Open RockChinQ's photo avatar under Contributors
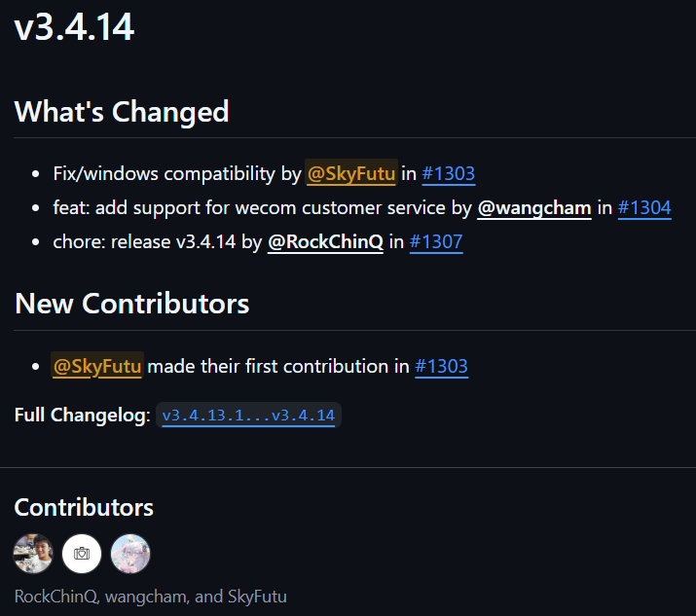This screenshot has height=616, width=696. pos(33,554)
